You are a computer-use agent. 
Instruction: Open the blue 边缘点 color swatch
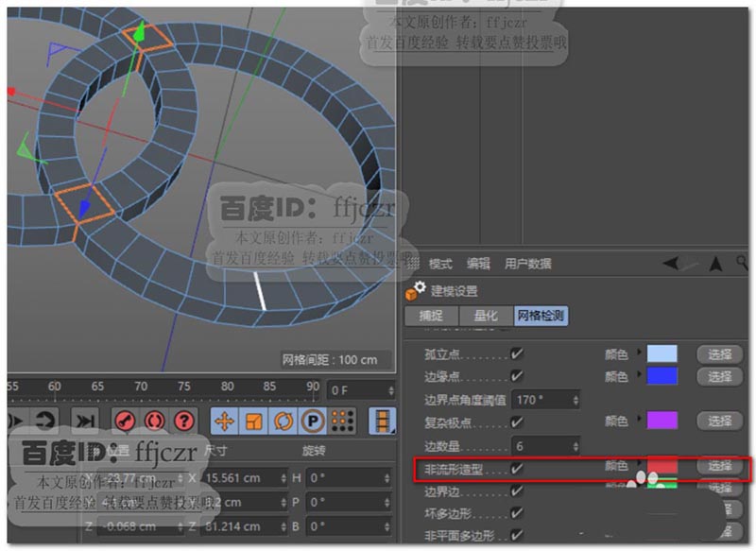pos(662,376)
